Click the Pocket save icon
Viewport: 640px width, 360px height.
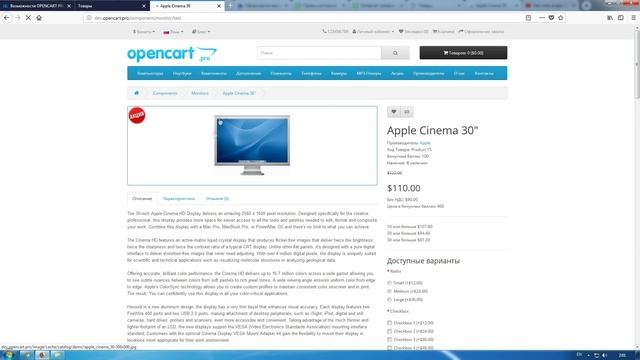pyautogui.click(x=551, y=18)
